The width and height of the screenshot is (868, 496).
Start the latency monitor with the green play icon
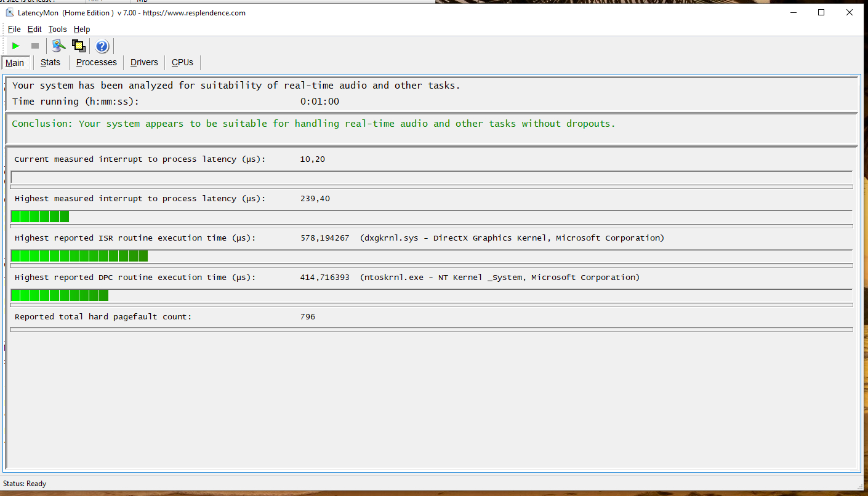(16, 46)
